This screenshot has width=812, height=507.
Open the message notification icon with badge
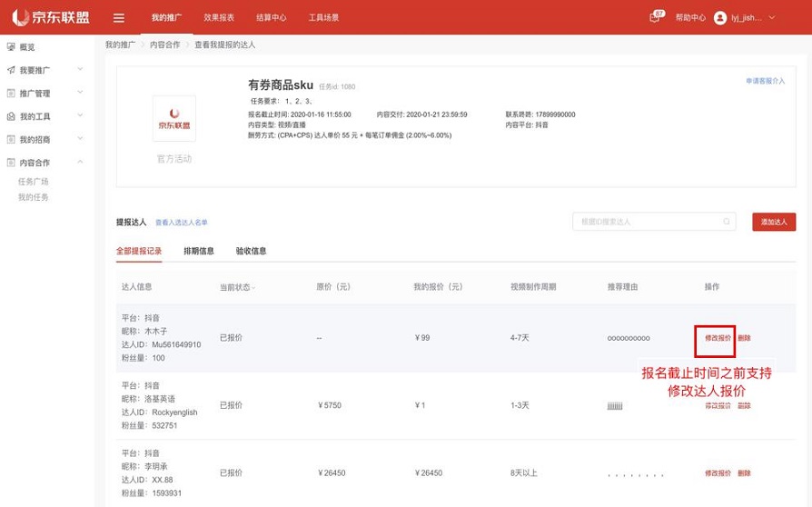(x=656, y=16)
